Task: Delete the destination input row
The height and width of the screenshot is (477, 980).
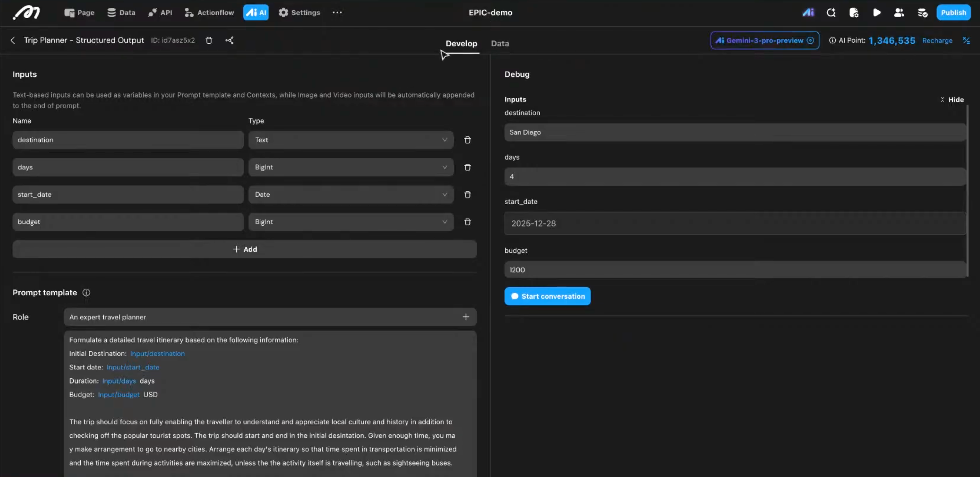Action: [467, 140]
